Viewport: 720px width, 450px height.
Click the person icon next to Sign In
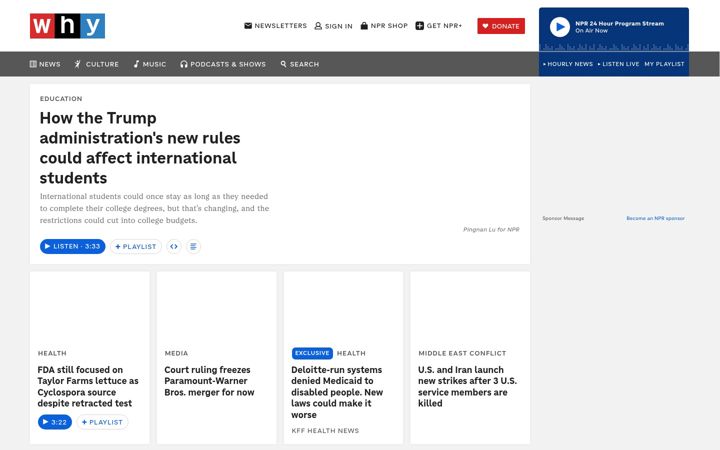(318, 26)
